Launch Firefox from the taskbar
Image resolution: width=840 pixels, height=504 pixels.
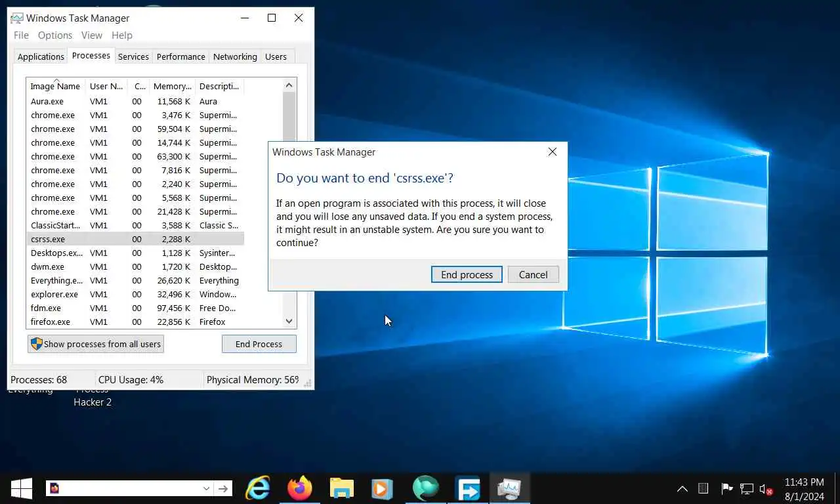coord(300,488)
